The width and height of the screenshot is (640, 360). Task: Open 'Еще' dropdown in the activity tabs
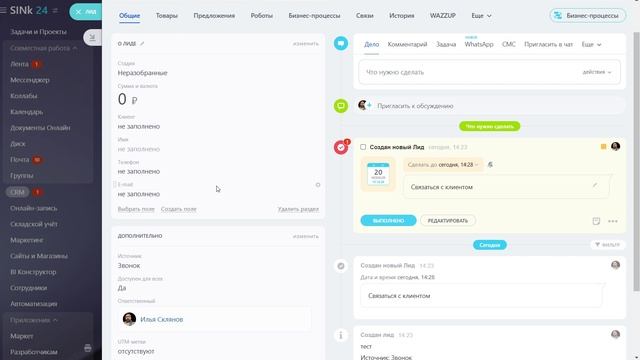tap(591, 44)
